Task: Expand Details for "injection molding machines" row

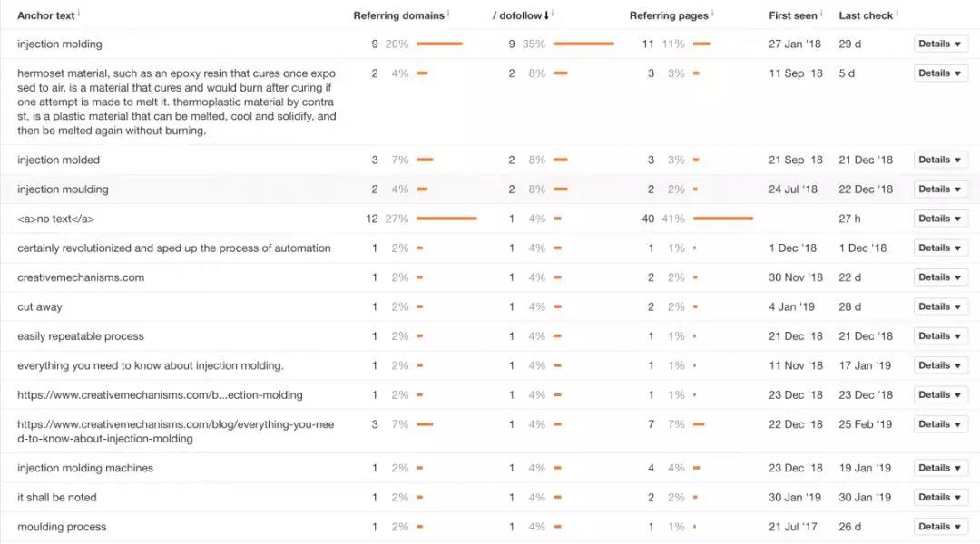Action: tap(940, 468)
